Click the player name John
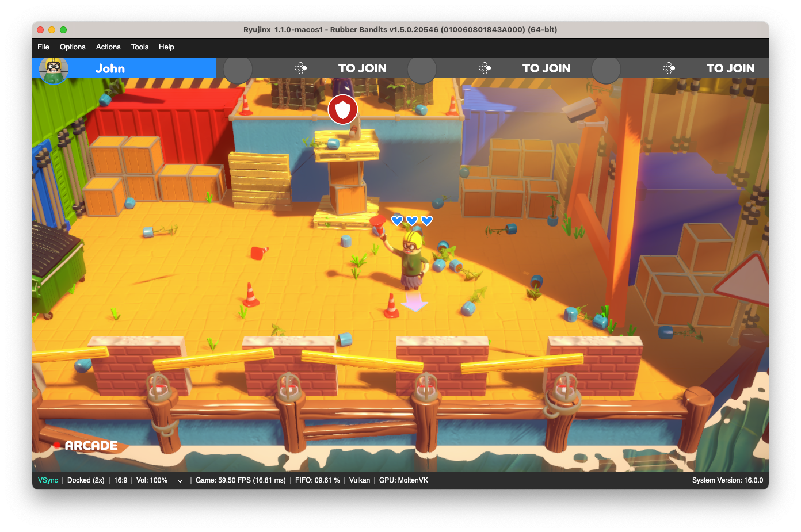Viewport: 801px width, 532px height. [110, 68]
